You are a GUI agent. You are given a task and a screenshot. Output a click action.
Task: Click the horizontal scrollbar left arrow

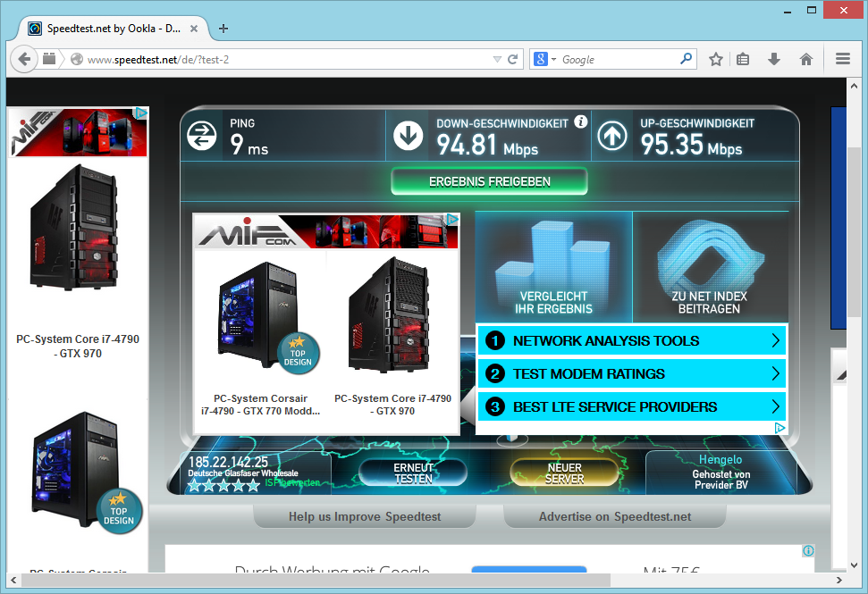click(x=13, y=581)
